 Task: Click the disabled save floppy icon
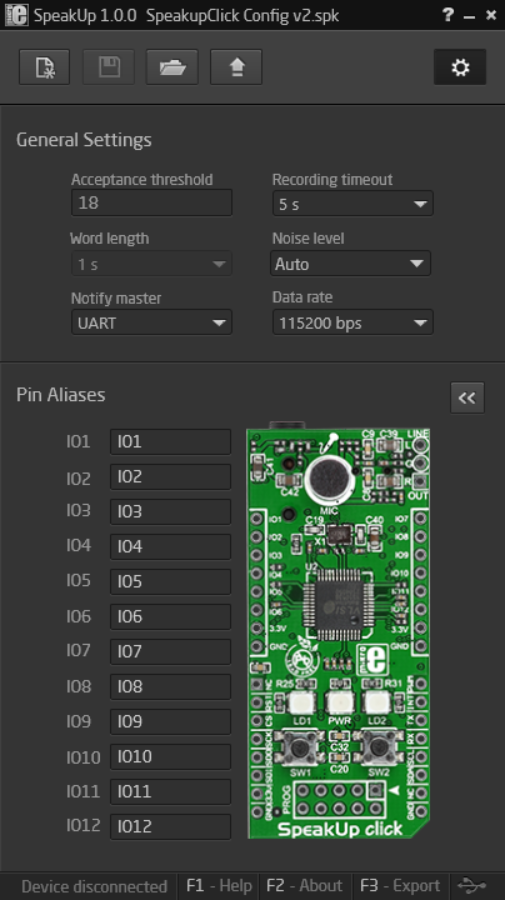(108, 67)
